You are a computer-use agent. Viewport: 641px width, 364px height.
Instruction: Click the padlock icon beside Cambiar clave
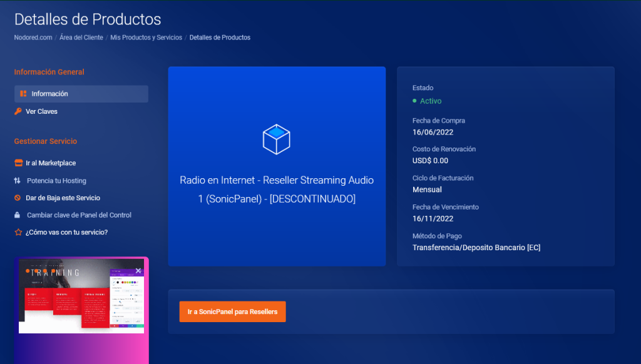pyautogui.click(x=18, y=215)
